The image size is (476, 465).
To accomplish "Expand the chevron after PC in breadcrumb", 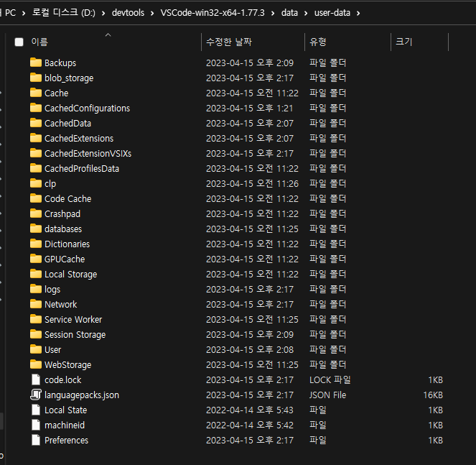I will tap(24, 13).
